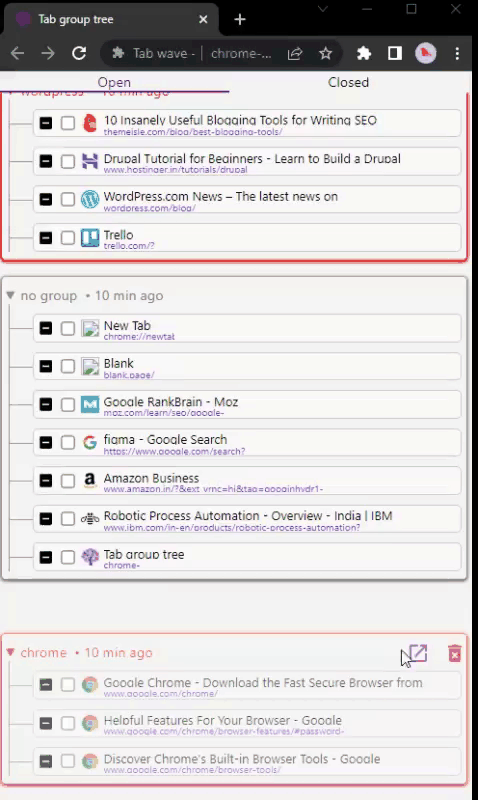
Task: Open Google Chrome Download entry
Action: 247,685
